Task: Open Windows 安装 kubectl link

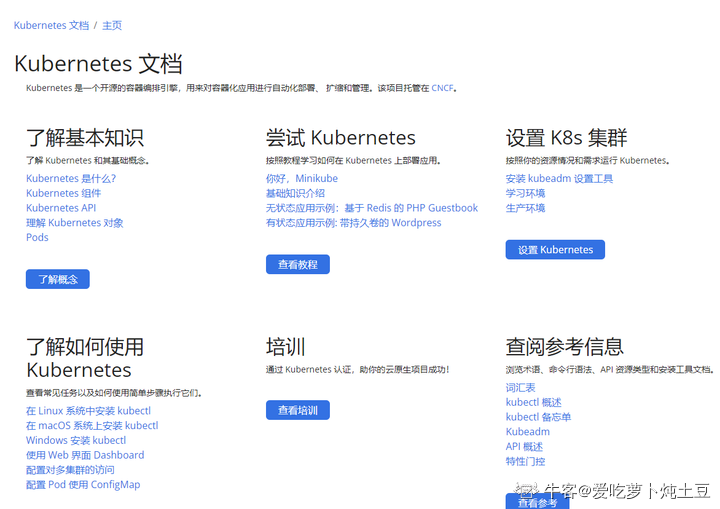Action: [x=76, y=440]
